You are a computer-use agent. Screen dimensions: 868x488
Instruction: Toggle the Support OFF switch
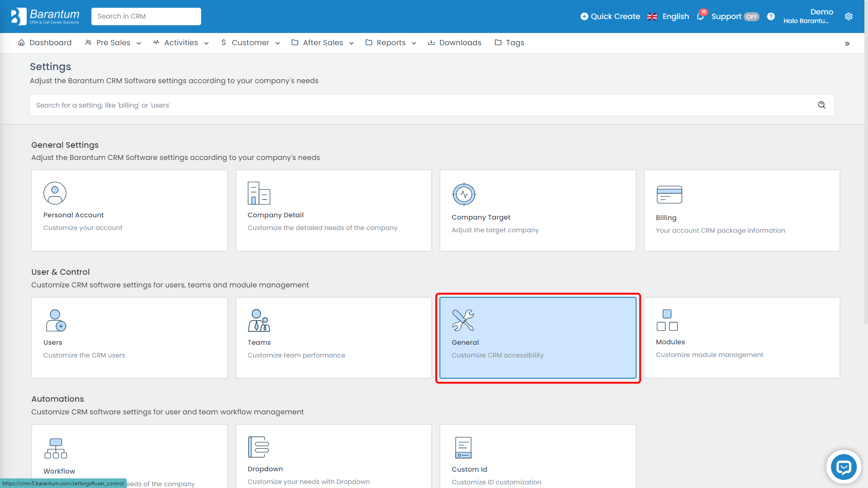tap(751, 17)
